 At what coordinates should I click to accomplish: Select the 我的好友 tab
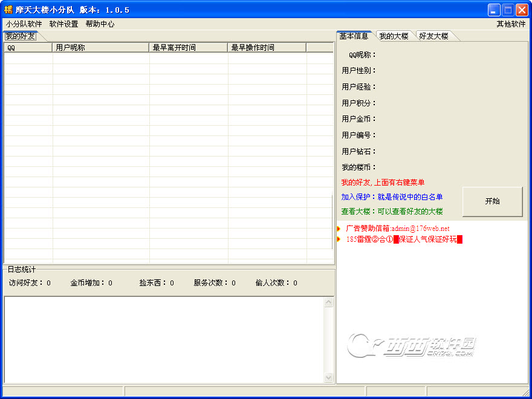point(21,36)
